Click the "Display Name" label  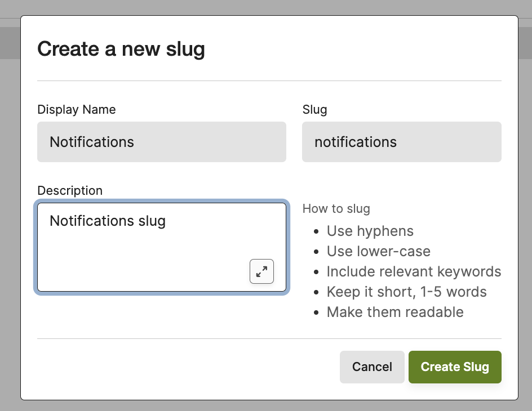coord(77,109)
